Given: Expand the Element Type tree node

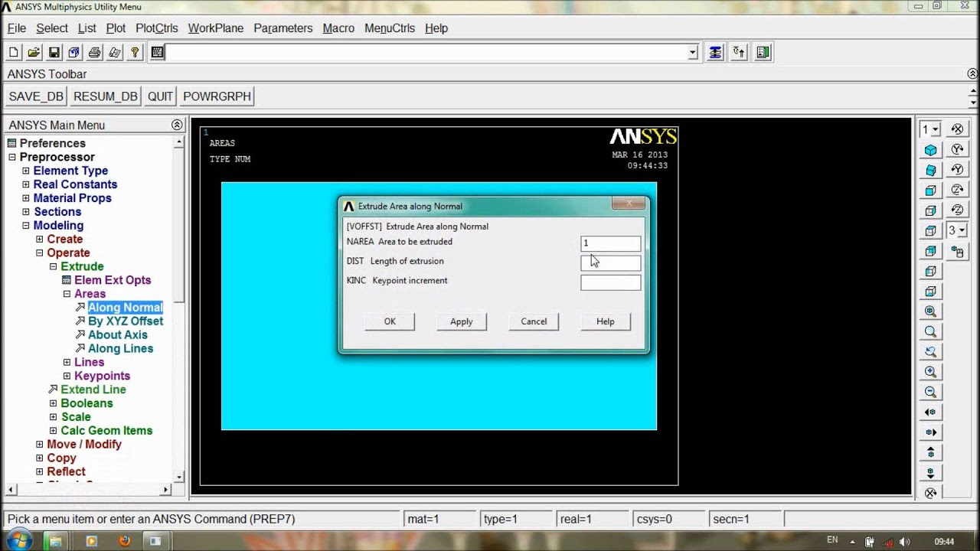Looking at the screenshot, I should tap(26, 171).
